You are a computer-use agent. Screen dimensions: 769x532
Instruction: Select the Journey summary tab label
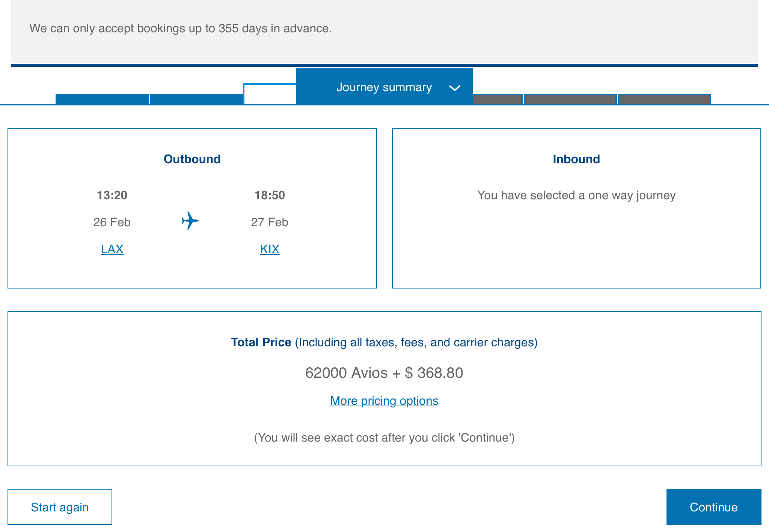tap(384, 87)
